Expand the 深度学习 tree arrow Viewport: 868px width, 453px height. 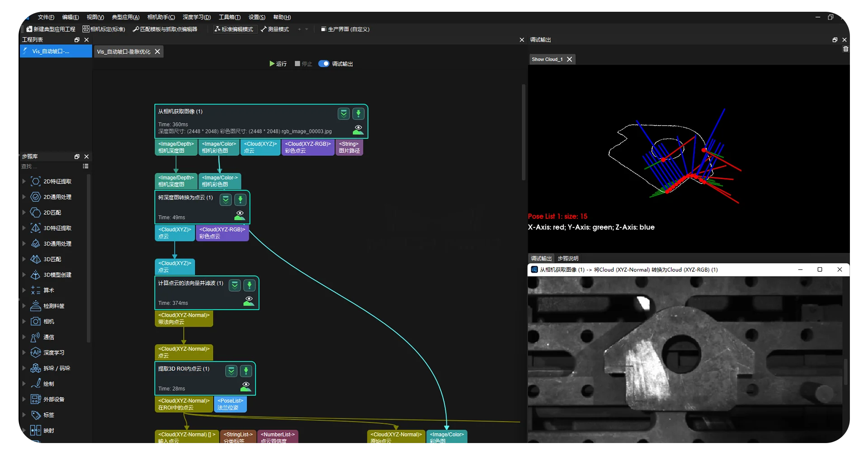pyautogui.click(x=24, y=352)
